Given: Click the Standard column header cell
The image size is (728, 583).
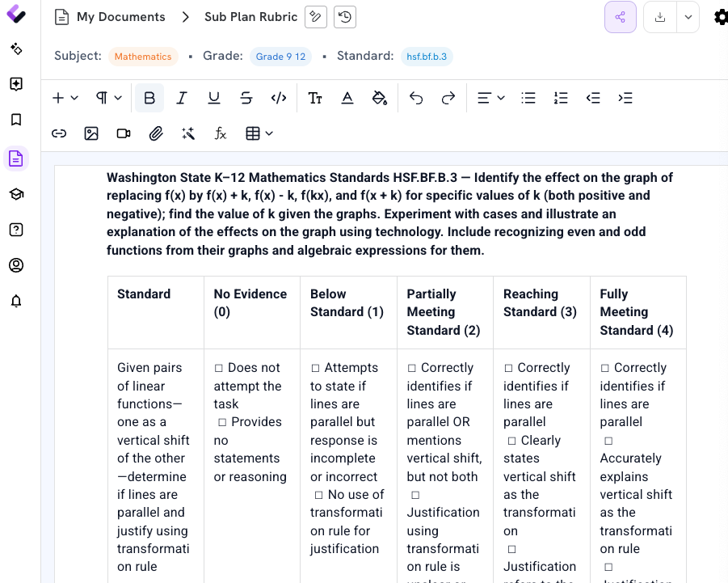Looking at the screenshot, I should tap(156, 313).
